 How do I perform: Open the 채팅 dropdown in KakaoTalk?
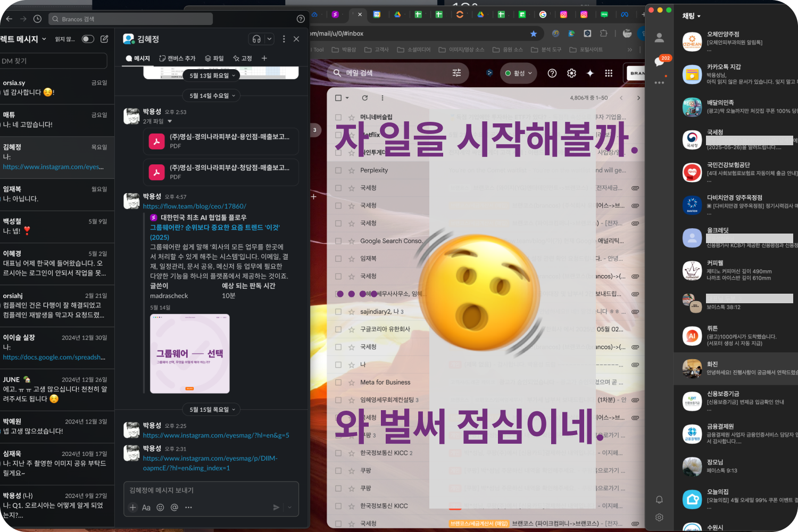[691, 16]
